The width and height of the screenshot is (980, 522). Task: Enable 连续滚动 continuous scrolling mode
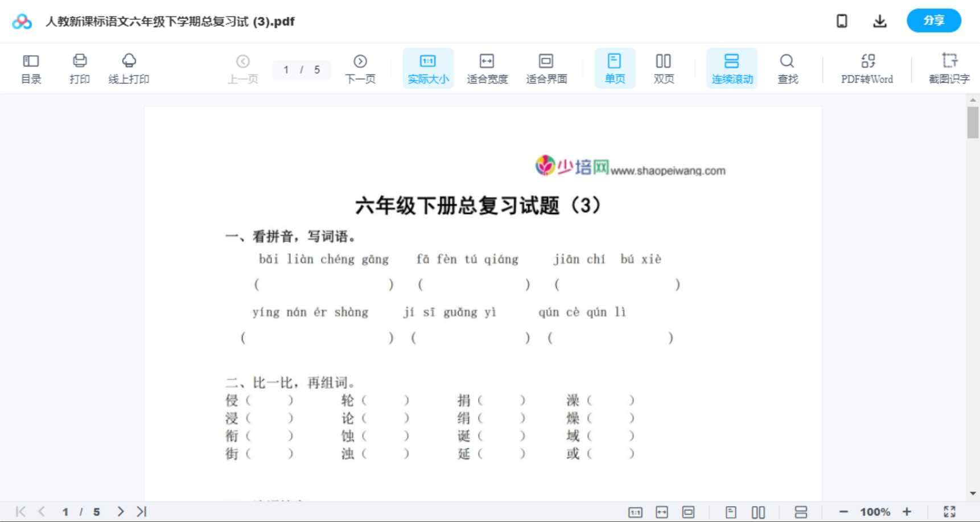[731, 68]
